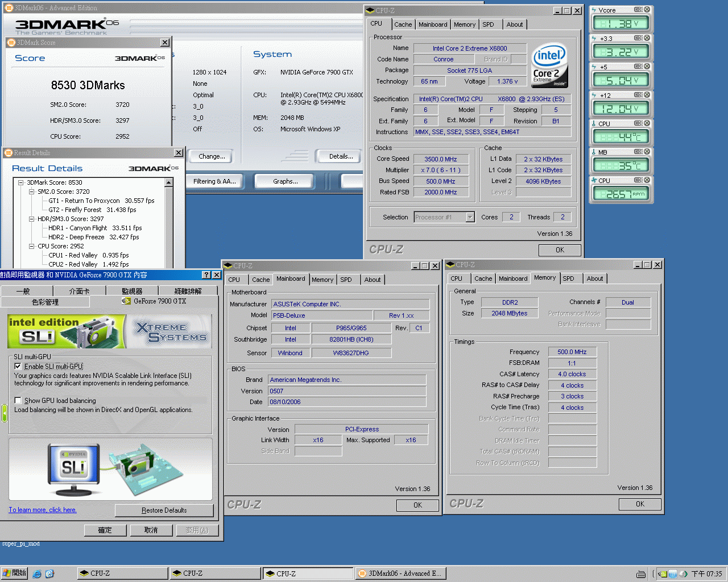728x582 pixels.
Task: Click the Core Speed value 3500.0 MHz
Action: [441, 159]
